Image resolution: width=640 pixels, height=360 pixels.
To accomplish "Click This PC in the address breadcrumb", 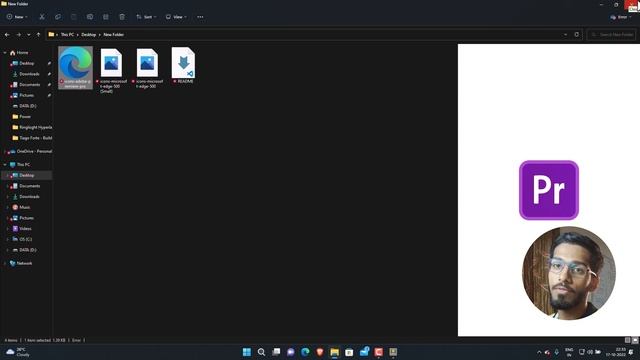I will coord(67,35).
